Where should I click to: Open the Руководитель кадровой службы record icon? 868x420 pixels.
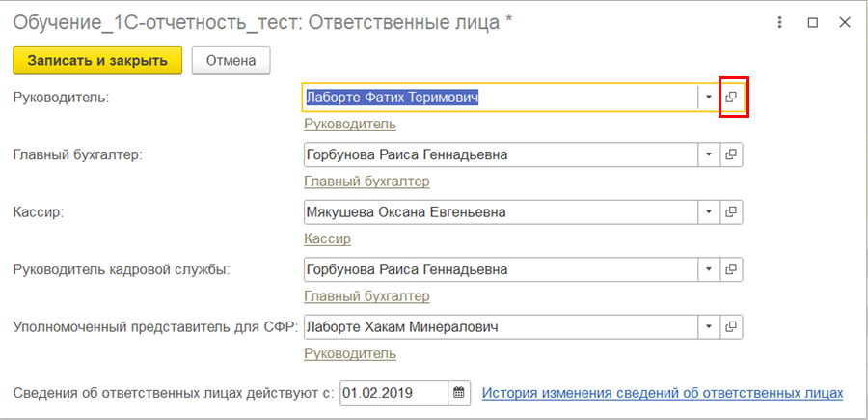[x=731, y=269]
